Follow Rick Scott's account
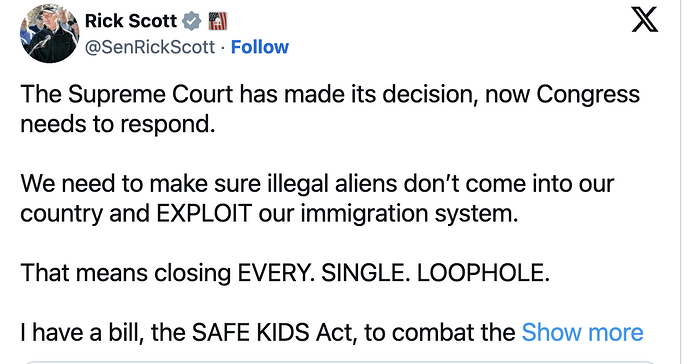The width and height of the screenshot is (690, 364). (x=260, y=47)
